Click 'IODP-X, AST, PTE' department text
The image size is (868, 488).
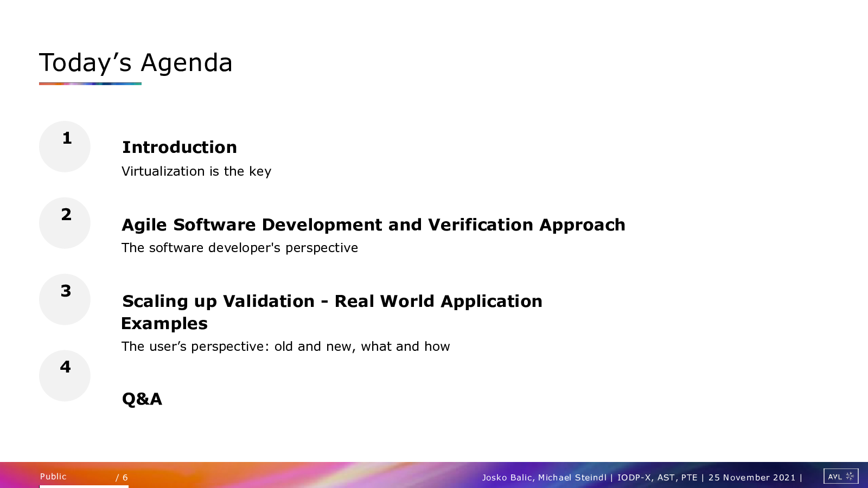click(658, 478)
